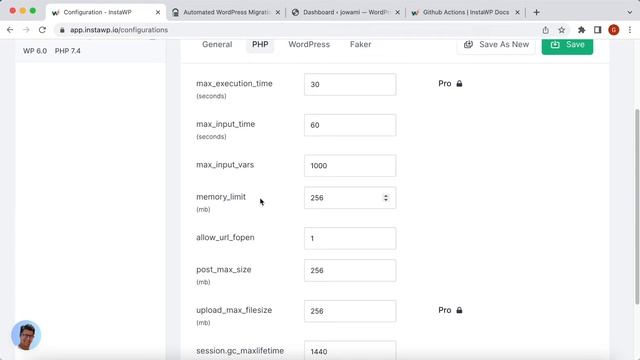Click the max_execution_time input field
The width and height of the screenshot is (640, 360).
350,84
